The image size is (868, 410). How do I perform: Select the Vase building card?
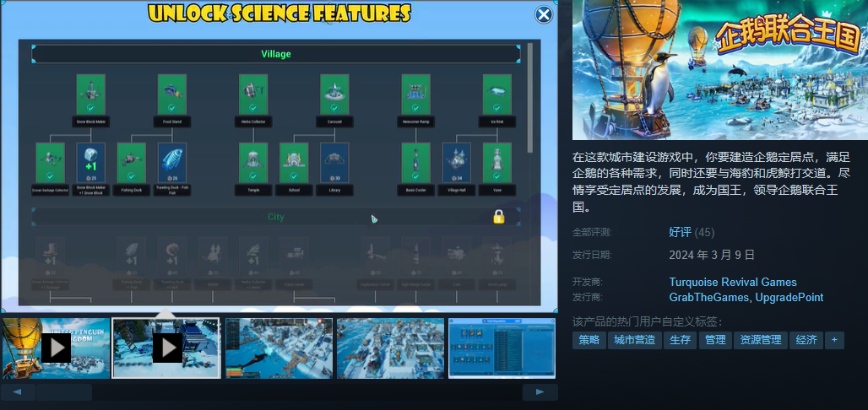tap(497, 163)
